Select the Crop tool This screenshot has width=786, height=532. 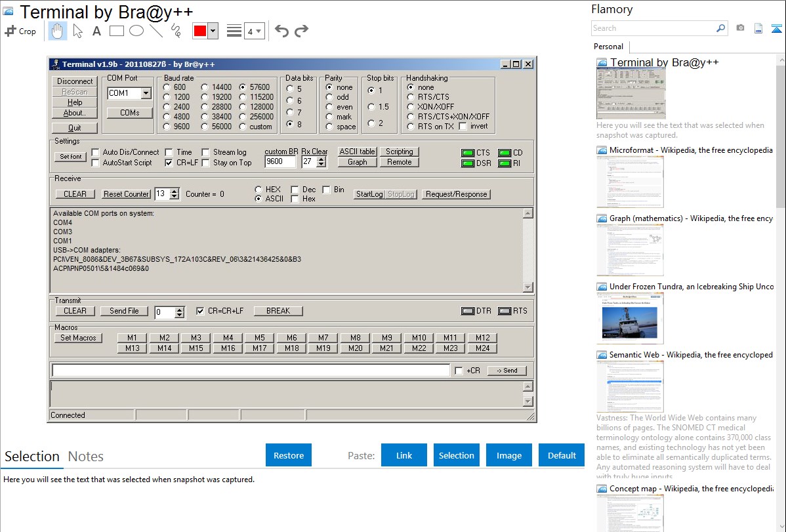pyautogui.click(x=20, y=31)
